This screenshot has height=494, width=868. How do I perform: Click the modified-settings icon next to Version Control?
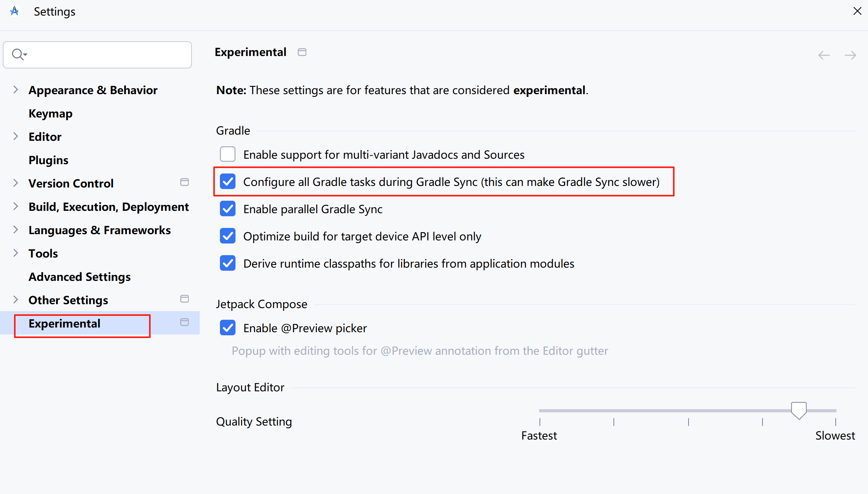(184, 182)
